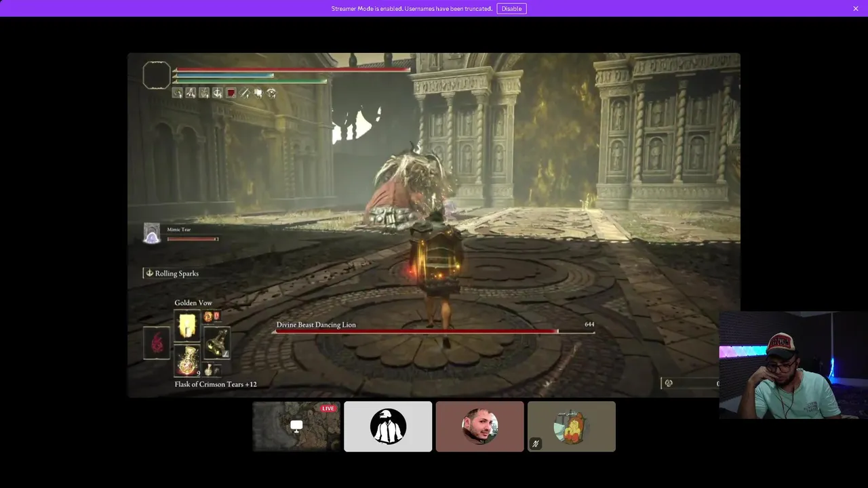Click the 'Mimic Tear' label
This screenshot has width=868, height=488.
pyautogui.click(x=179, y=230)
